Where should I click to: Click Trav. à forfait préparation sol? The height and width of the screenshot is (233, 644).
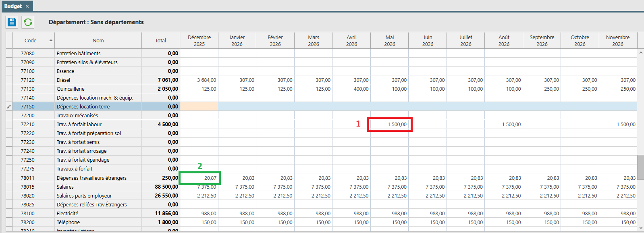pyautogui.click(x=89, y=133)
